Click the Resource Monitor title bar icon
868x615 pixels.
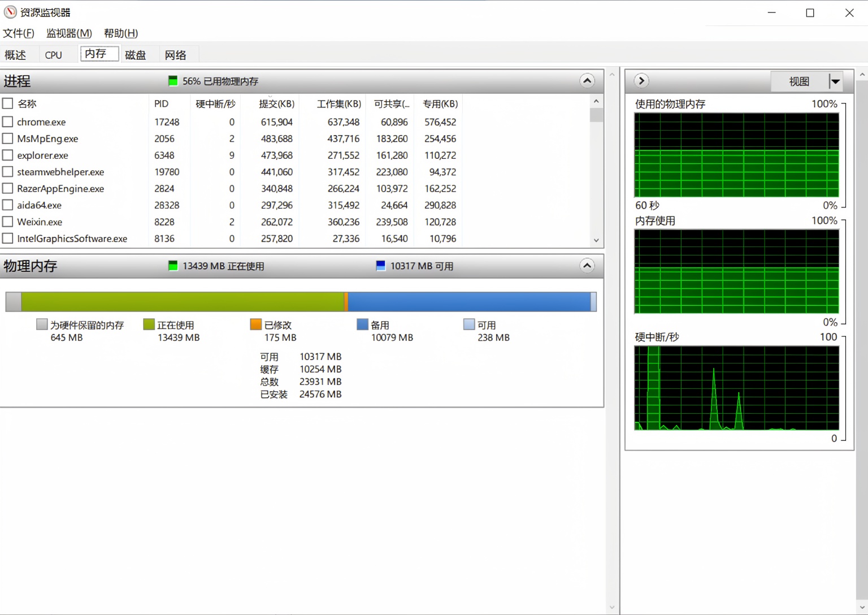pyautogui.click(x=10, y=12)
